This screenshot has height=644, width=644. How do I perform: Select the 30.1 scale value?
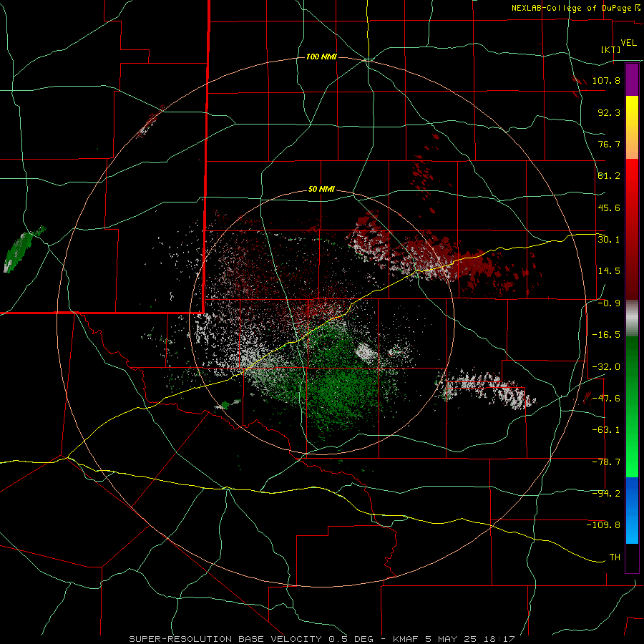click(x=609, y=240)
